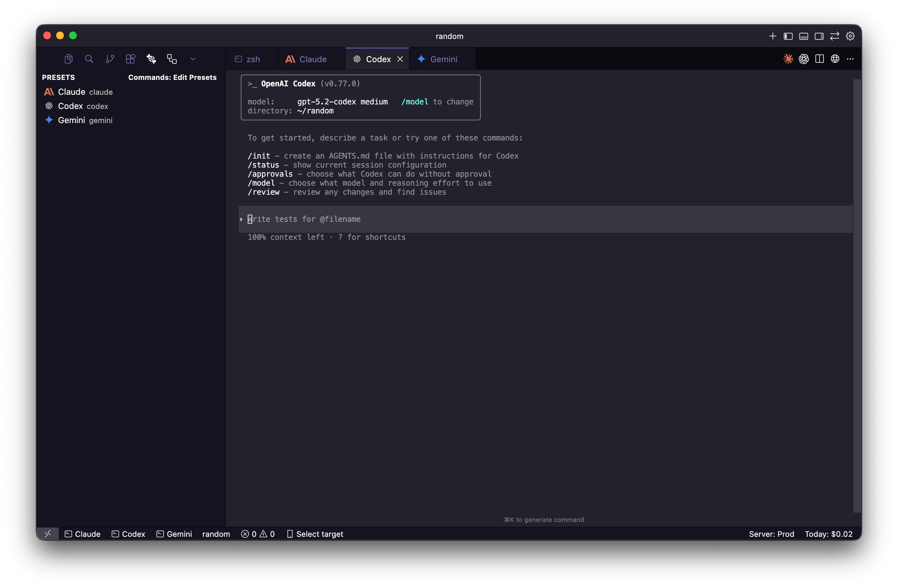Click the /init command text

259,156
